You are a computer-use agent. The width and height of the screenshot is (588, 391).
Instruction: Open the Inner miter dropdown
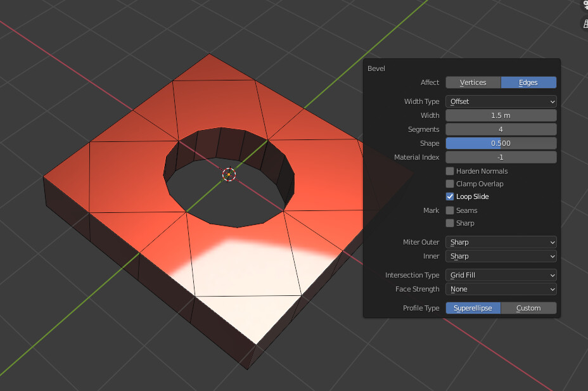click(501, 256)
